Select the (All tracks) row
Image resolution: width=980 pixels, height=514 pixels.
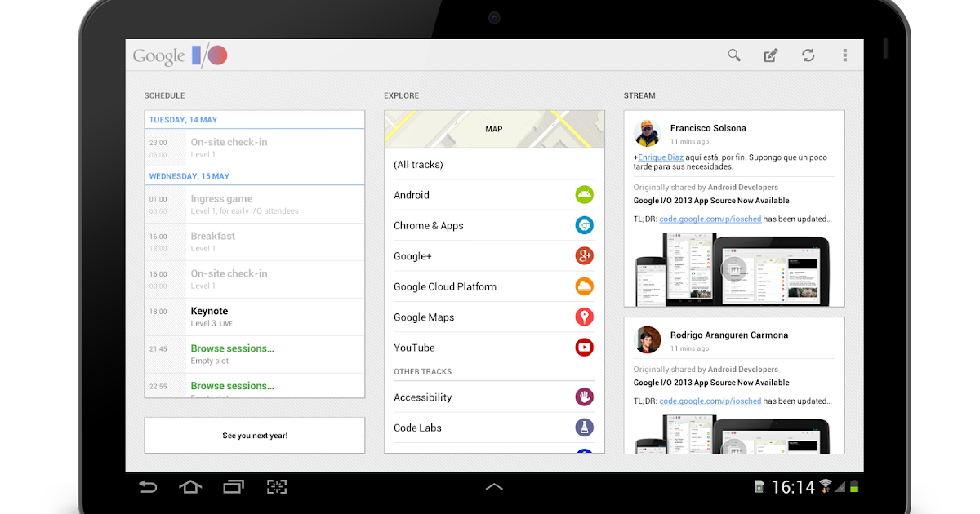point(494,165)
